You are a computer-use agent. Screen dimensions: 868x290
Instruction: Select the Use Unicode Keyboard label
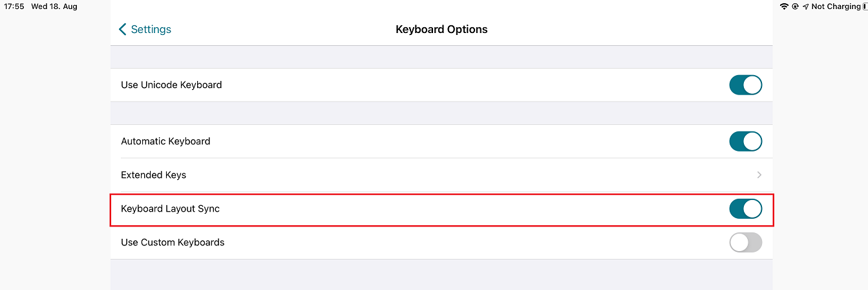(x=171, y=85)
